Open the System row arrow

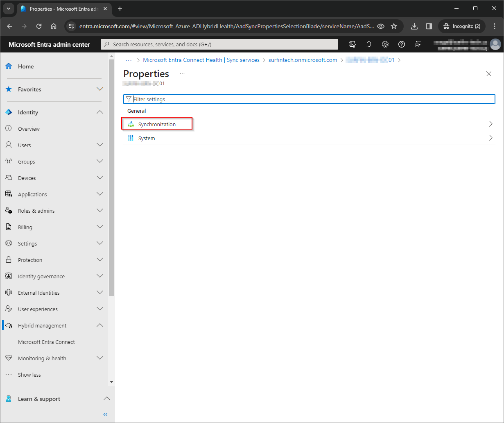pyautogui.click(x=491, y=138)
